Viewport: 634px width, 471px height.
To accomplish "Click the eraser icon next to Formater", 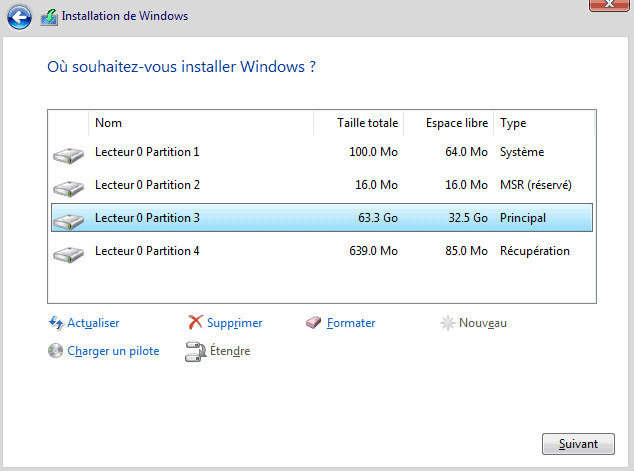I will point(313,323).
